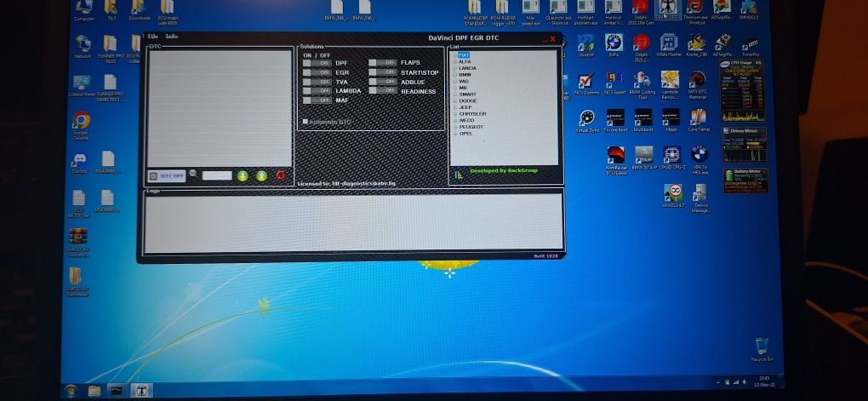868x401 pixels.
Task: Click the DaVinci taskbar button
Action: click(141, 391)
